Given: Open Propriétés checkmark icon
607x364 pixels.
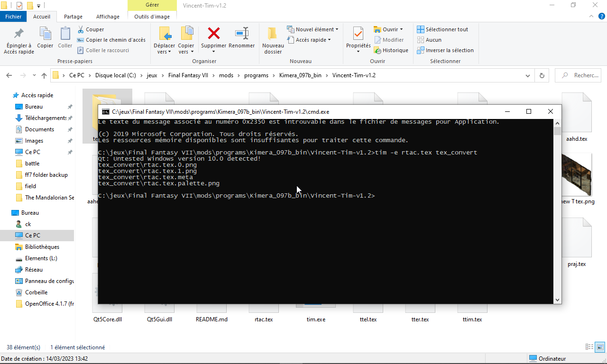Looking at the screenshot, I should pos(359,34).
